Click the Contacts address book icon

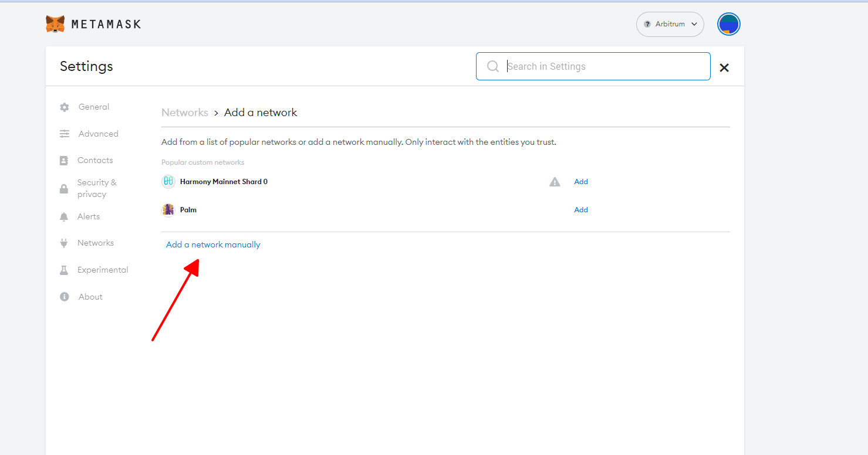[x=64, y=161]
